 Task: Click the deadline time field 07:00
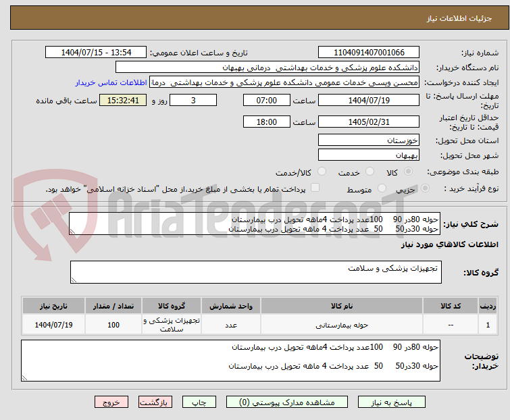coord(267,100)
